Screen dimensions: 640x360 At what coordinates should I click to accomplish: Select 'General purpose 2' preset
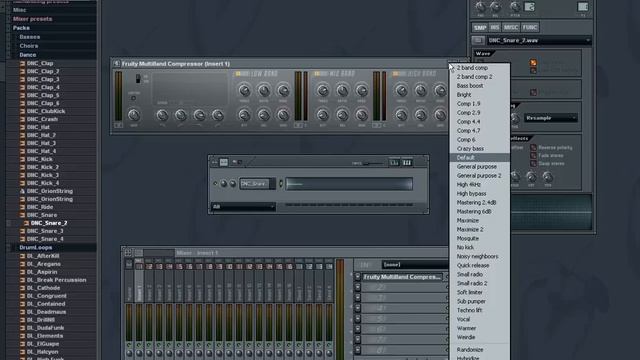(x=480, y=176)
